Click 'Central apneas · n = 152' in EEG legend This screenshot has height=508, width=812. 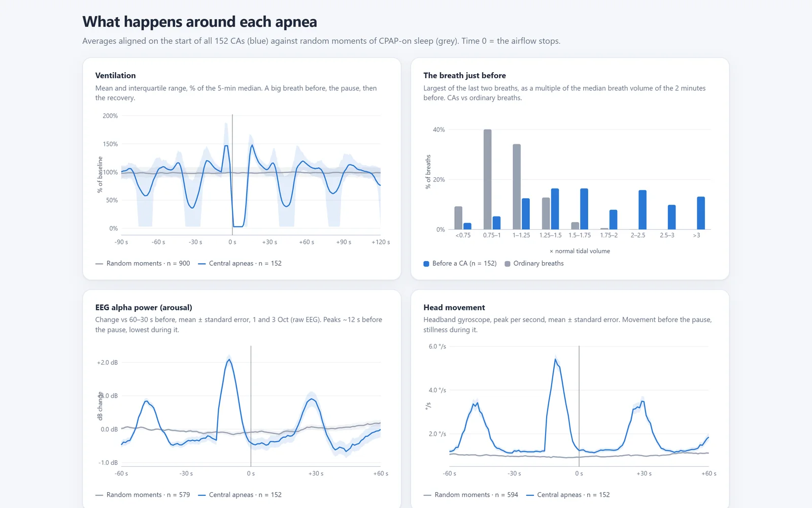click(240, 495)
